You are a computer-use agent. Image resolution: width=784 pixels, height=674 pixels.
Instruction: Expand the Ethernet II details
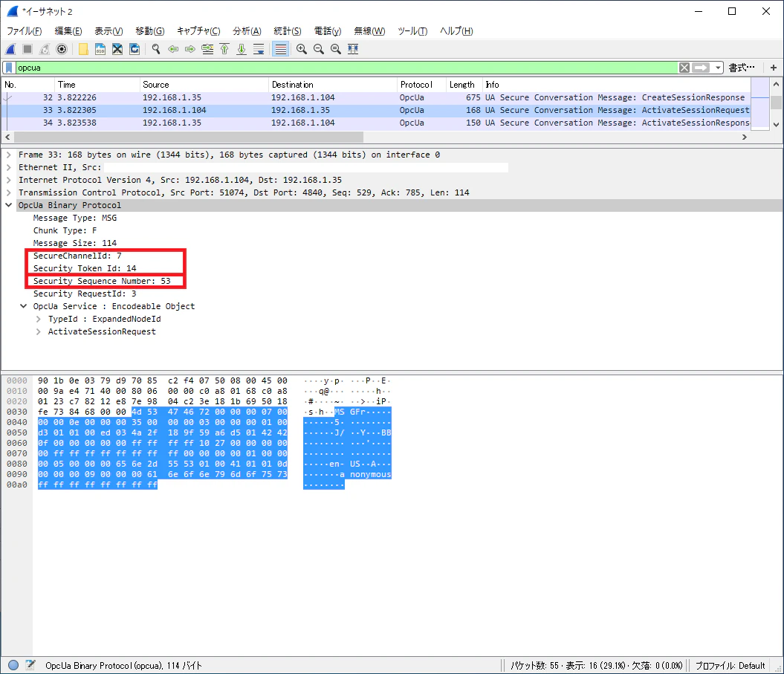pos(8,167)
